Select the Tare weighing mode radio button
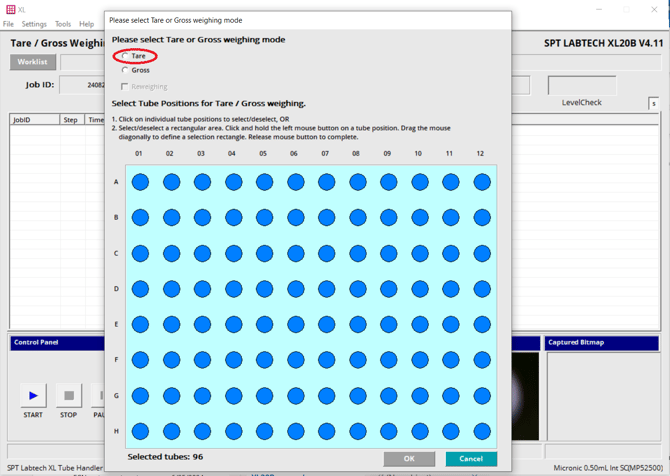Viewport: 670px width, 476px height. click(125, 56)
